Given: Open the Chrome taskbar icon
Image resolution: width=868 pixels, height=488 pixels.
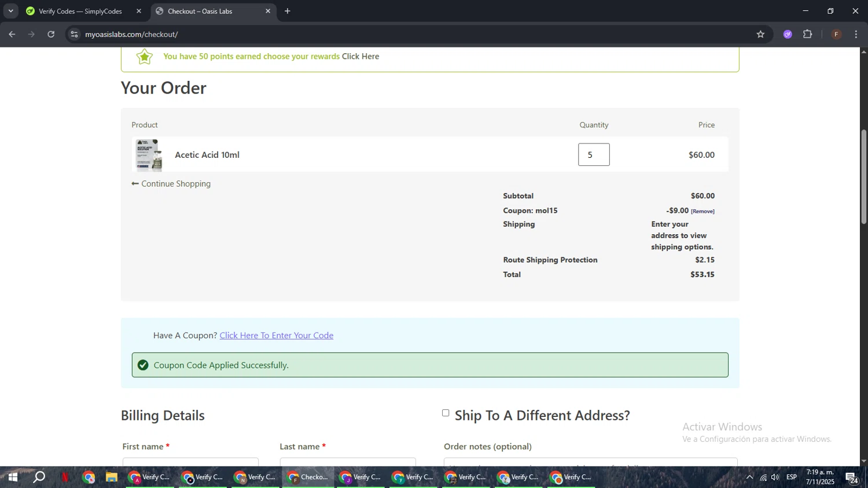Looking at the screenshot, I should coord(89,478).
